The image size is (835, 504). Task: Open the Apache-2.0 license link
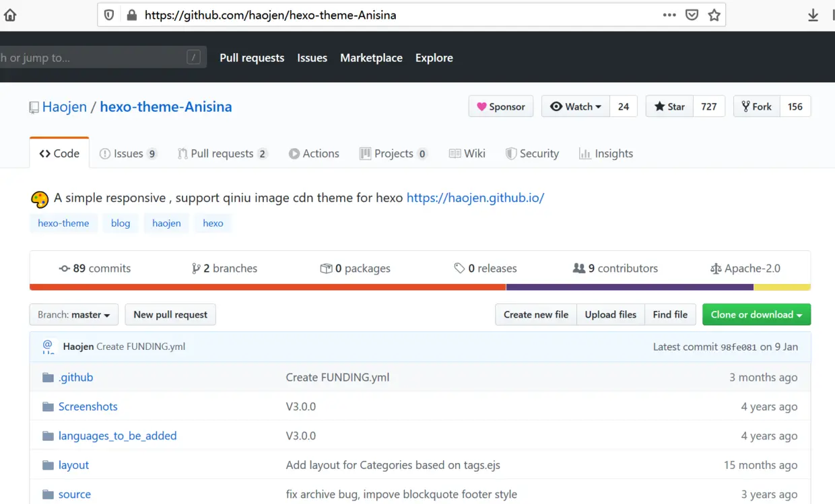[745, 268]
